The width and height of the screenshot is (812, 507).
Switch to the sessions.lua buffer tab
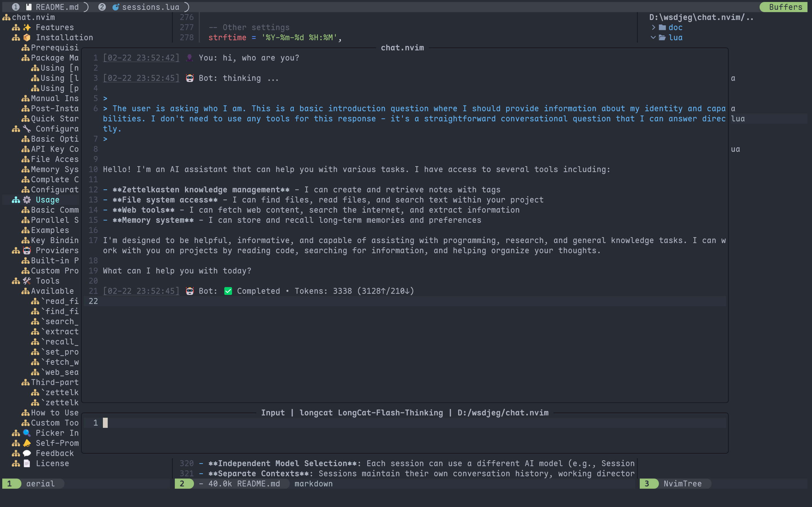point(150,7)
